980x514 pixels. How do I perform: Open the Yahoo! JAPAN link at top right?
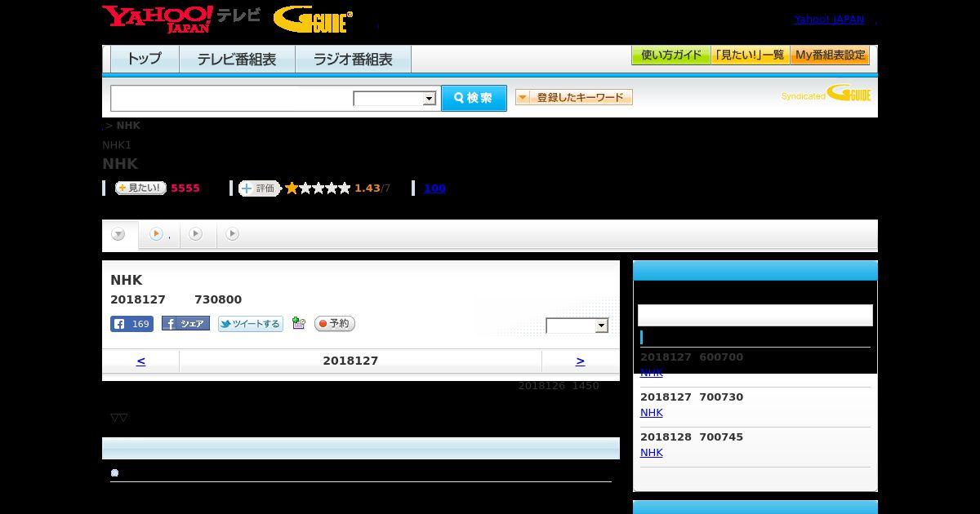pos(829,20)
